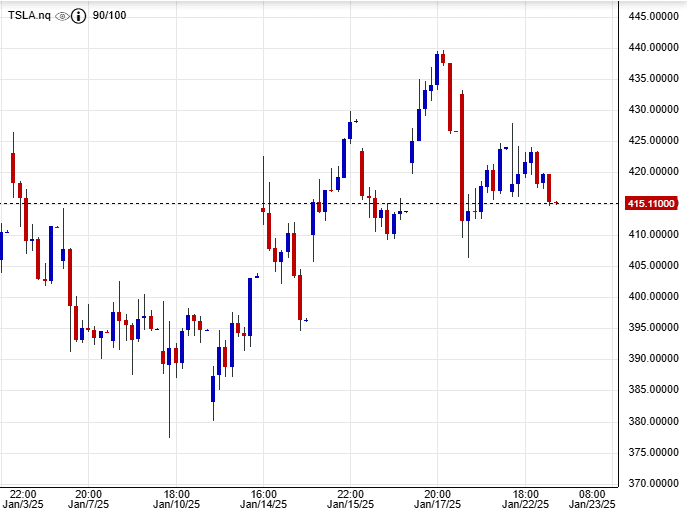Open the info icon next to TSLA.nq
The image size is (687, 510).
pos(78,16)
